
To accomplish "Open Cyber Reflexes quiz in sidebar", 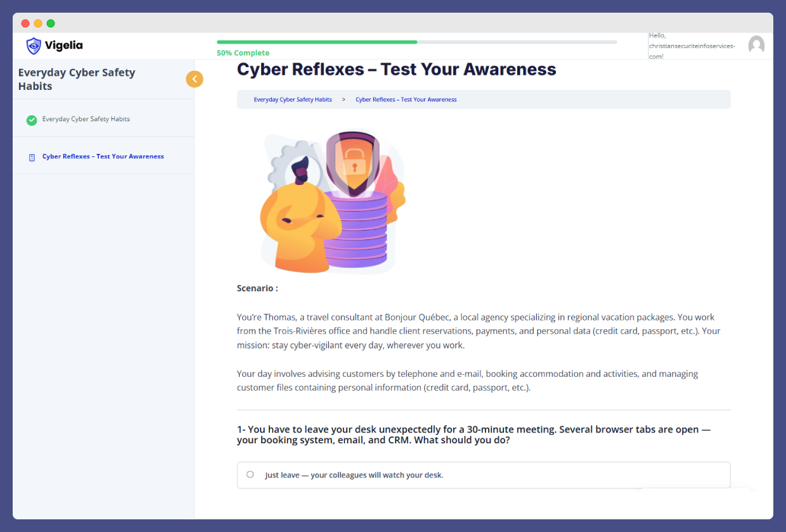I will (x=103, y=156).
